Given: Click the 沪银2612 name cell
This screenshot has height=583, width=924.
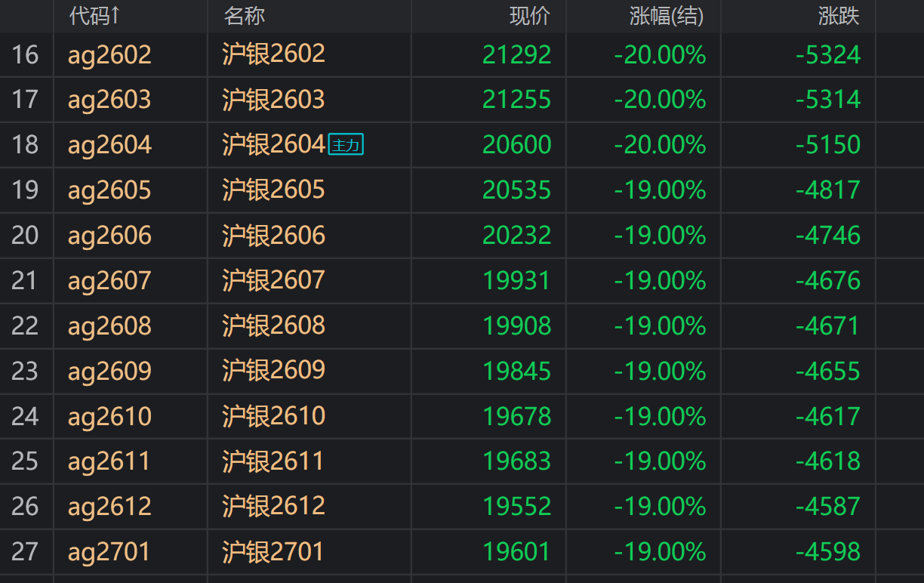Looking at the screenshot, I should pyautogui.click(x=273, y=506).
